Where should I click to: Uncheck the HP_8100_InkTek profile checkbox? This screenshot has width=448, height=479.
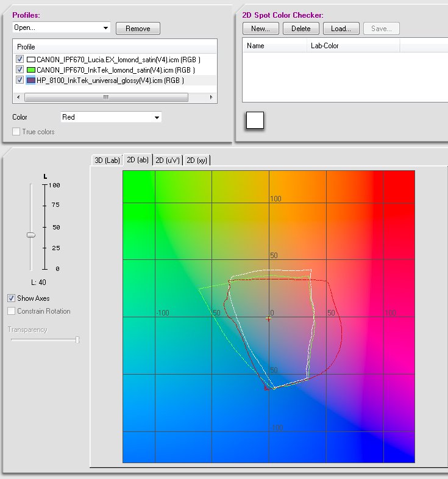[20, 80]
